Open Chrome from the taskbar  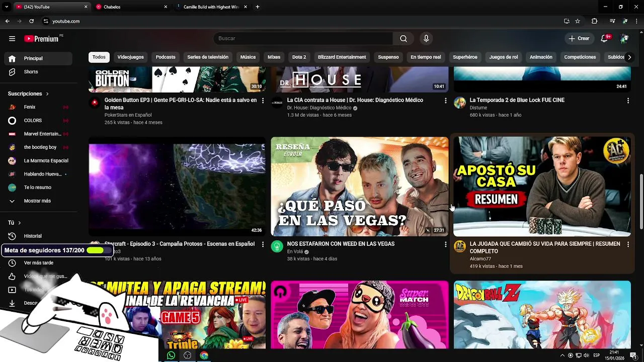coord(204,355)
